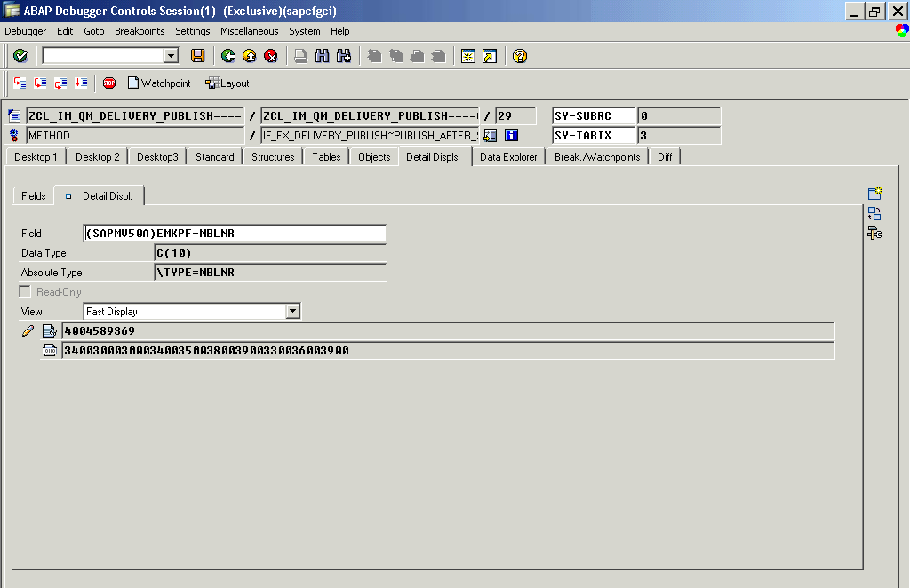Open the Fast Display view dropdown
This screenshot has height=588, width=910.
(293, 312)
